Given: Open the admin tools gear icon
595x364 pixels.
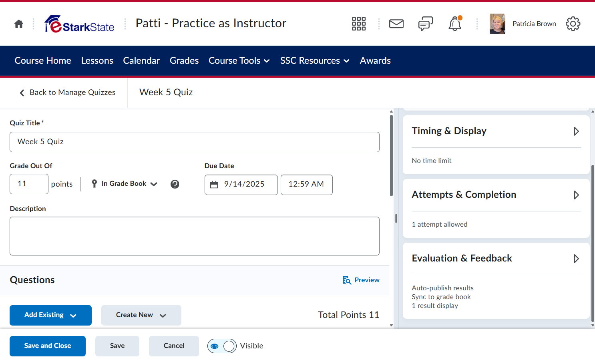Looking at the screenshot, I should click(573, 24).
